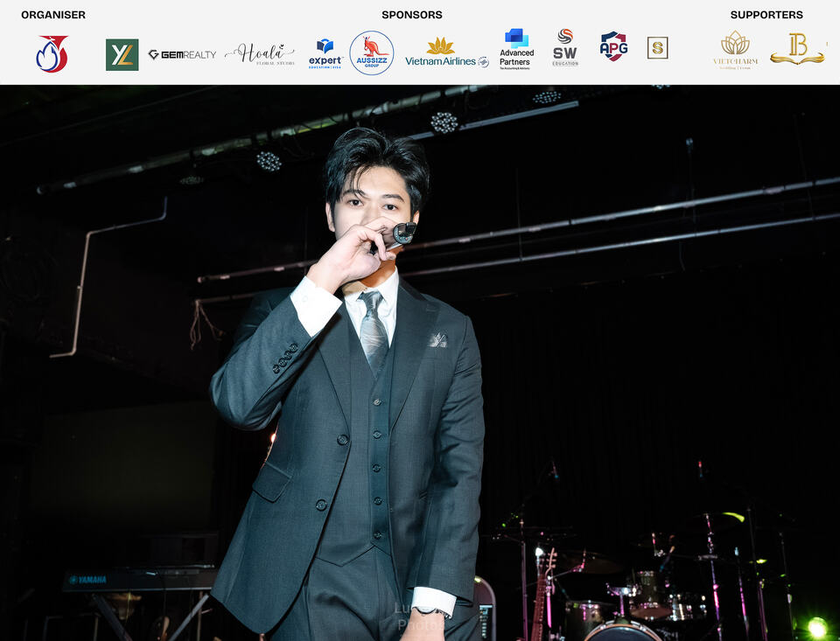Select the APG shield logo
The image size is (840, 641).
click(613, 46)
